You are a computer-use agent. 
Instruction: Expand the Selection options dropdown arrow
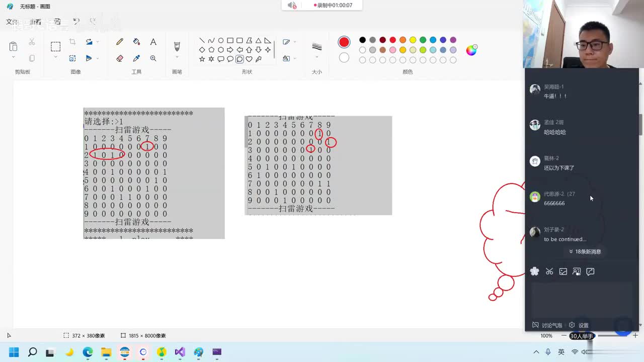click(x=55, y=57)
